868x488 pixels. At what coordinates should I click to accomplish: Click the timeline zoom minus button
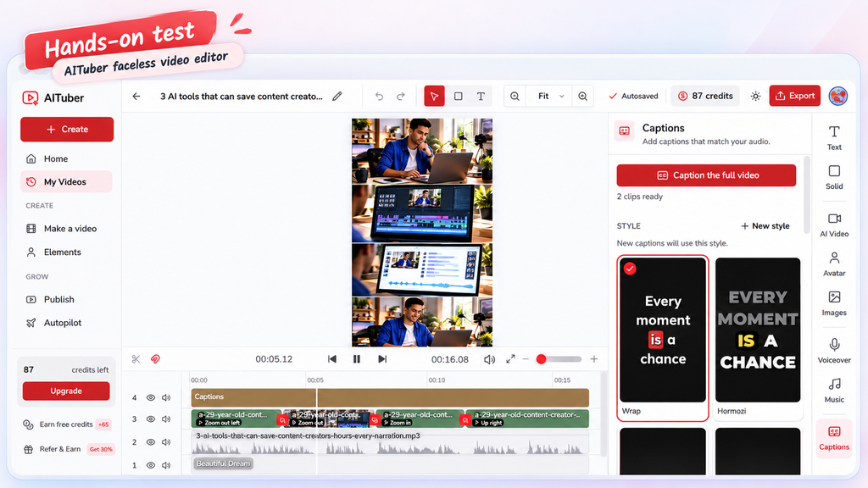click(x=526, y=359)
